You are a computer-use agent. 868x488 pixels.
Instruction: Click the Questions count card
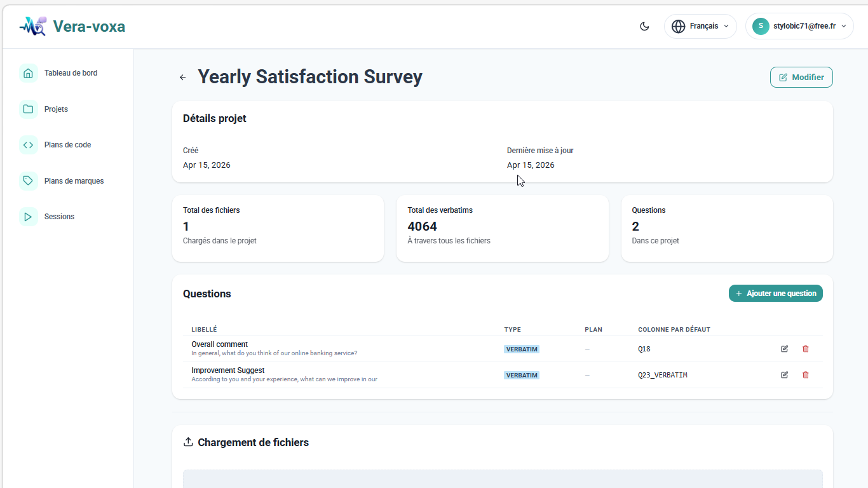(x=727, y=228)
